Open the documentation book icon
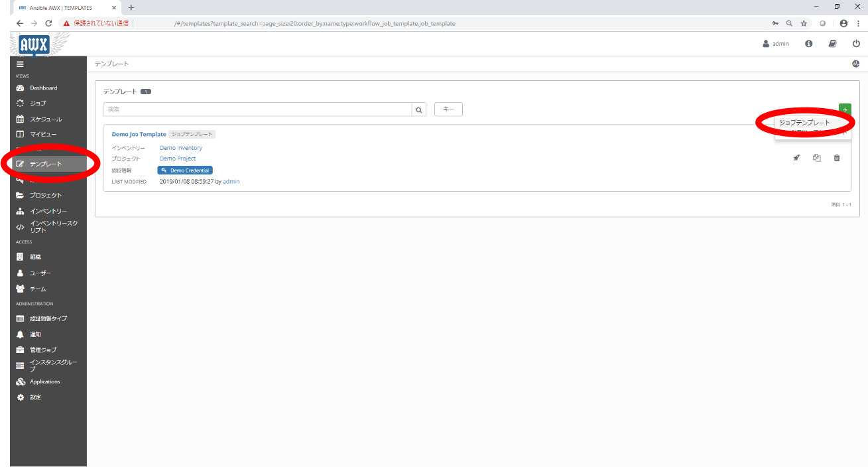This screenshot has width=868, height=467. [832, 44]
